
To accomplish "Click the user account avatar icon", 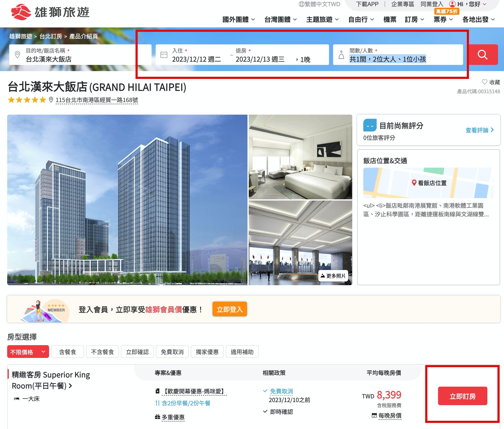I will pos(452,4).
